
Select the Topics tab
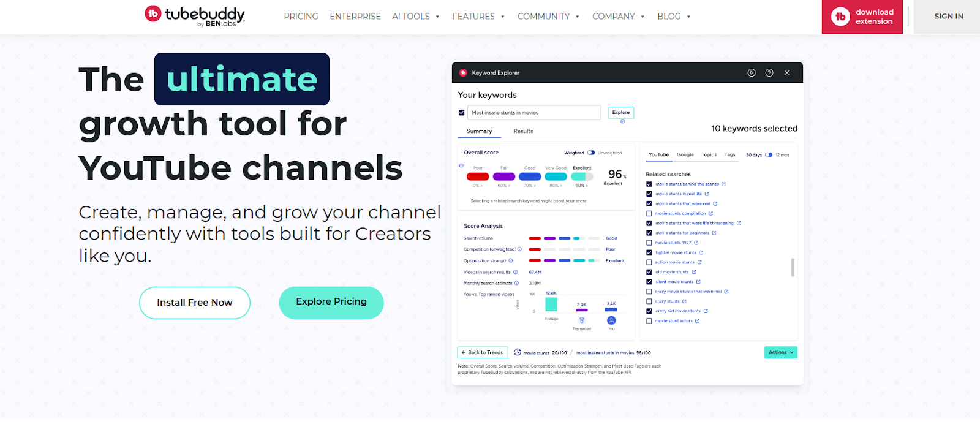pyautogui.click(x=709, y=155)
